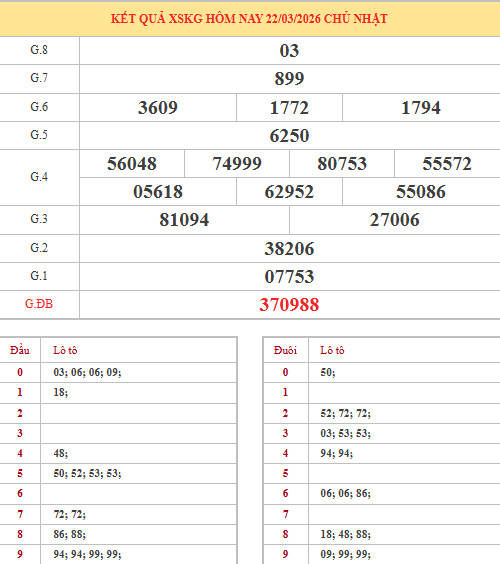Click the G.1 result 07753
Viewport: 500px width, 564px height.
tap(289, 277)
